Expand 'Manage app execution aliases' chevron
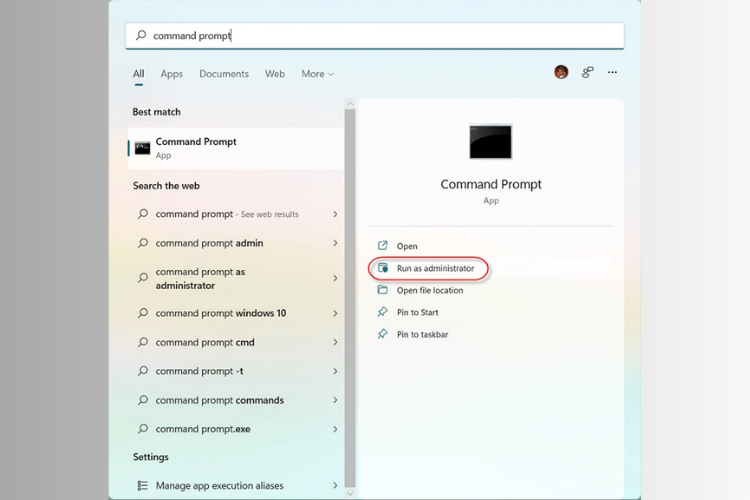 click(x=335, y=486)
